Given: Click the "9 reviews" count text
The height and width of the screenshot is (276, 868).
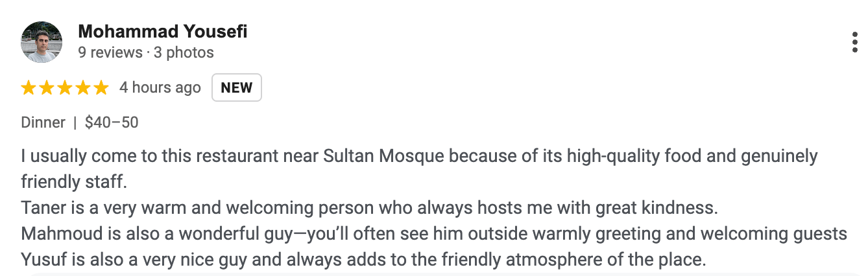Looking at the screenshot, I should pos(110,52).
